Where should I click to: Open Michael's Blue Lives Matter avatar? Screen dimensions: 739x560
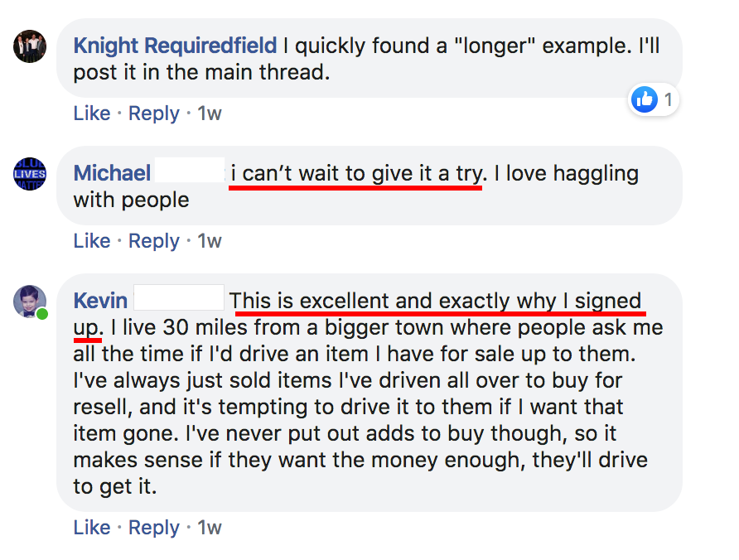point(30,174)
